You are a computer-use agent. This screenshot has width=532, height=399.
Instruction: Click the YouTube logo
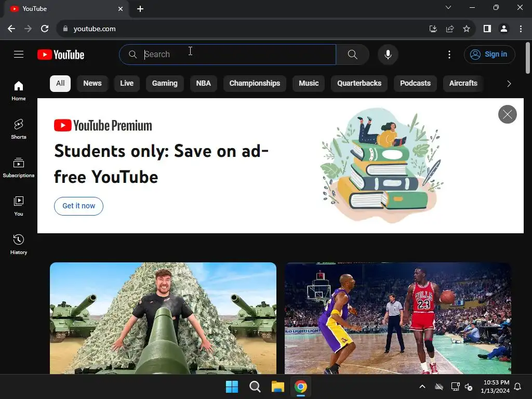pos(61,55)
